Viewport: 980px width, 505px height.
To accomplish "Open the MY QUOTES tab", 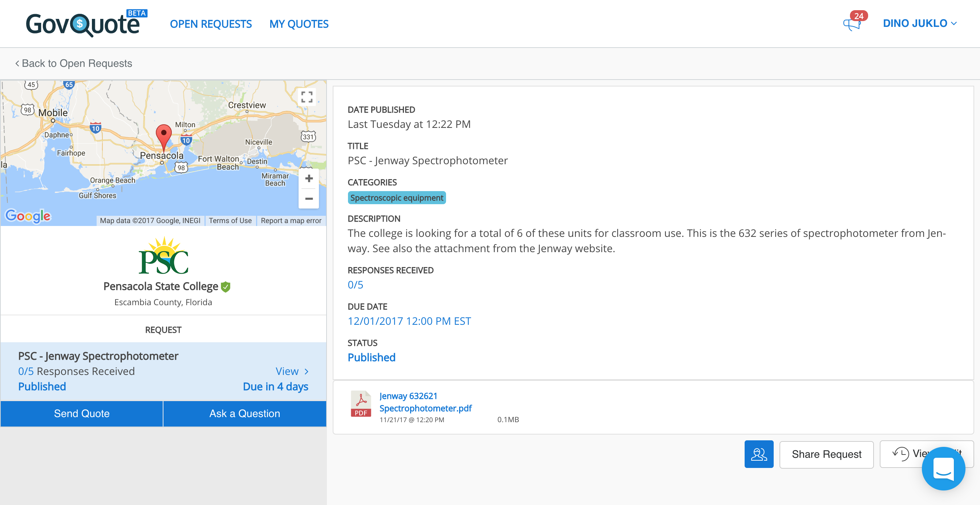I will (x=299, y=24).
